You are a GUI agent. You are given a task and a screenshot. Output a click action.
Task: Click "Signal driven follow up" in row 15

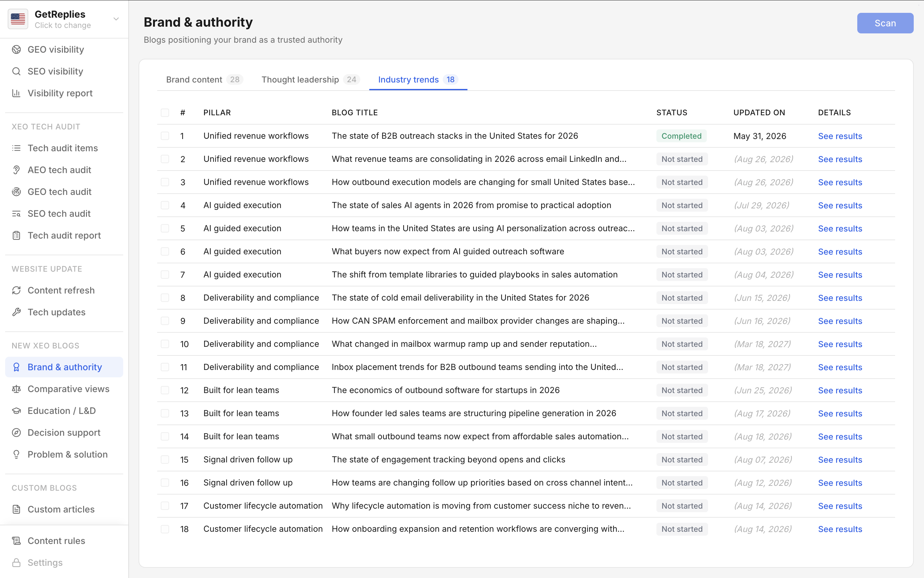248,460
